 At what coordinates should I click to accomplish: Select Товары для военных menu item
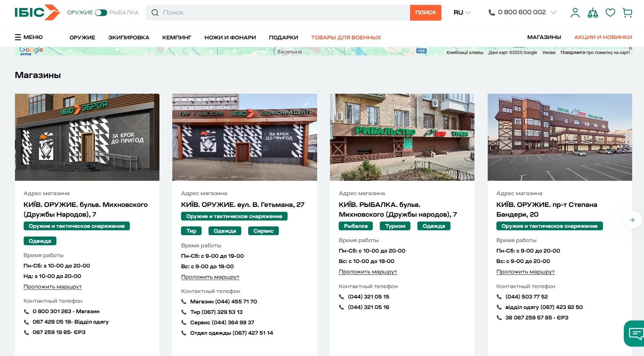tap(346, 38)
